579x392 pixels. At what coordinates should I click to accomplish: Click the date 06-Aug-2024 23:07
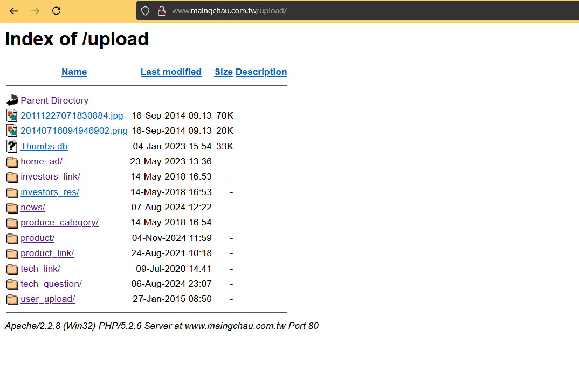pos(171,284)
